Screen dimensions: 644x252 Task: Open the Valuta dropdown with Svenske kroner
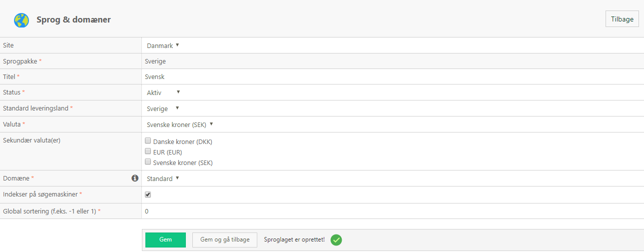click(180, 124)
